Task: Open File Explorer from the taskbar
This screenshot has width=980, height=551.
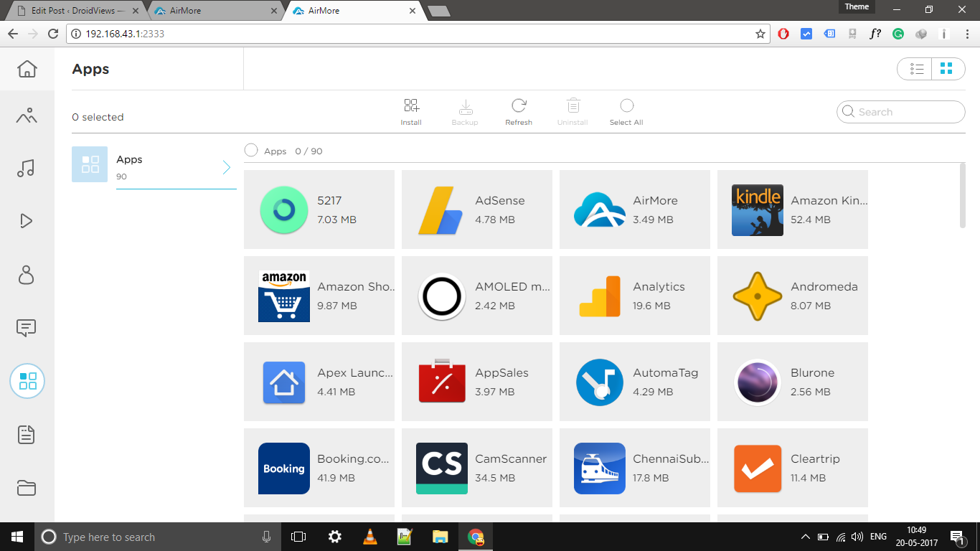Action: point(440,537)
